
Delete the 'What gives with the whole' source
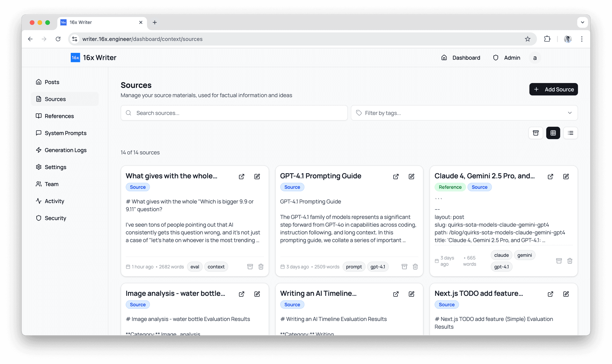coord(261,267)
